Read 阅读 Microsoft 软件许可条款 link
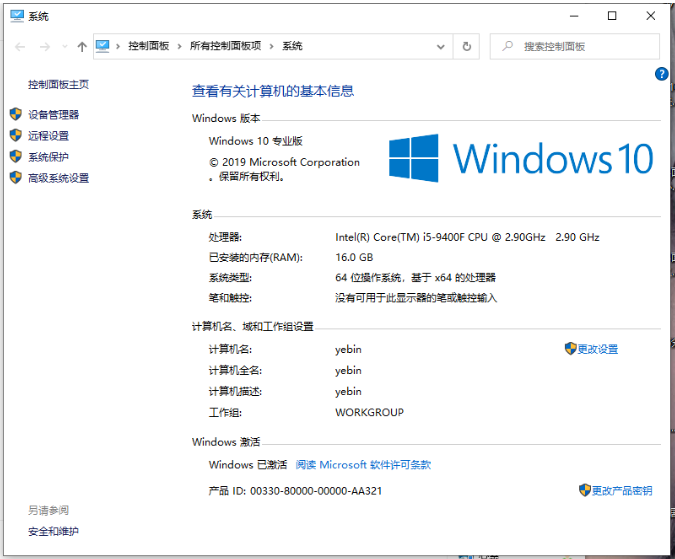 tap(363, 465)
